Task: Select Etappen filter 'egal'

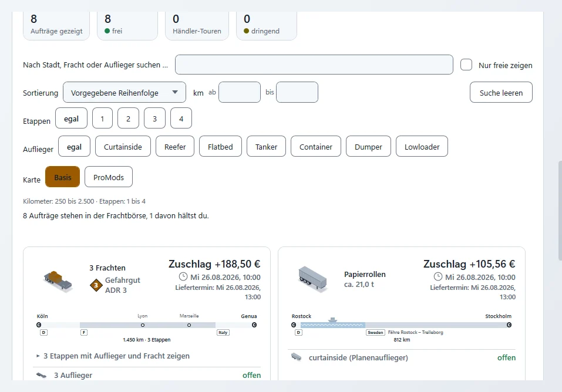Action: pos(71,118)
